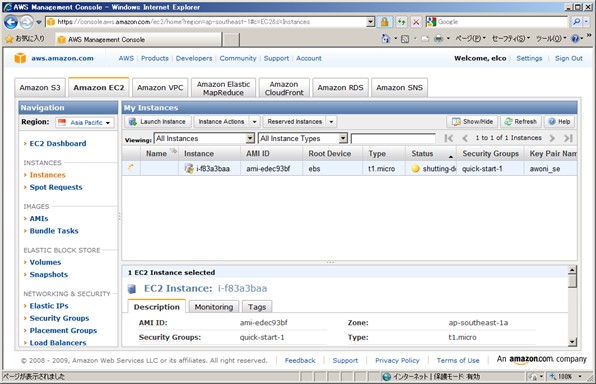Click the browser print icon

tap(439, 38)
